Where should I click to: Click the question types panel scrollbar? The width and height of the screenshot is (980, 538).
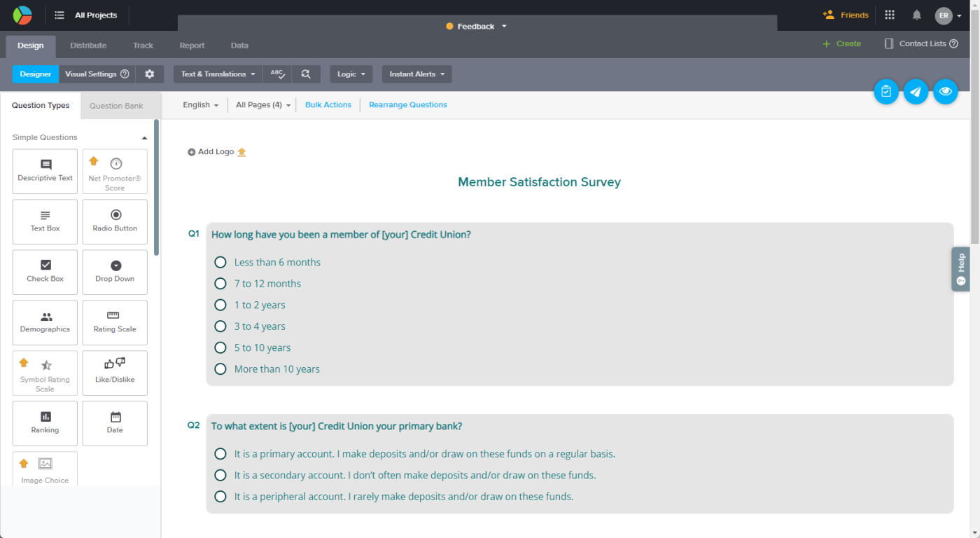tap(157, 188)
